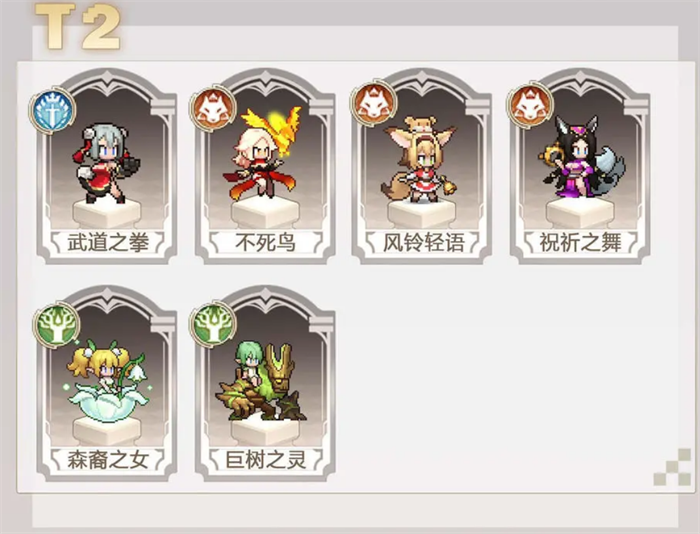This screenshot has width=700, height=534.
Task: Click the 不死鸟 name label
Action: pyautogui.click(x=266, y=242)
